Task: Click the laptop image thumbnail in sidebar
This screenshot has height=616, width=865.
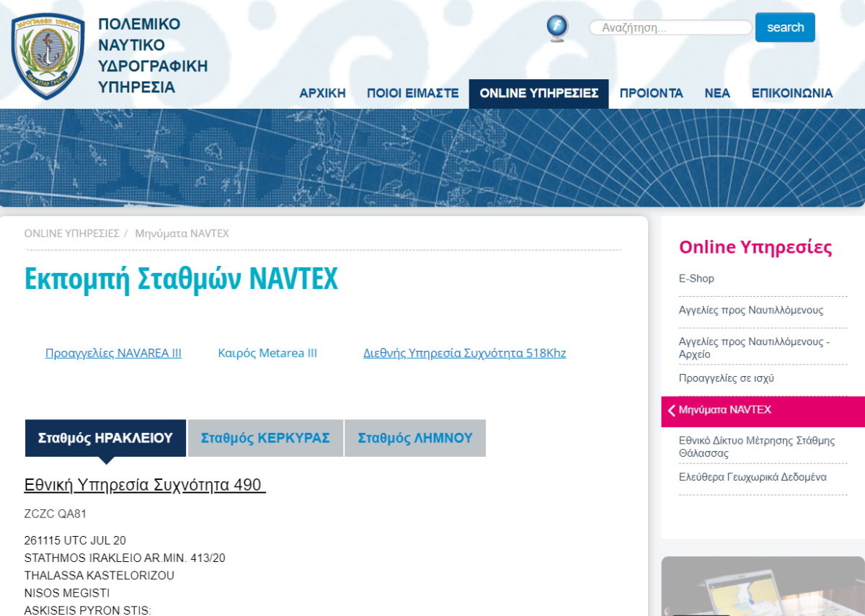Action: (x=762, y=586)
